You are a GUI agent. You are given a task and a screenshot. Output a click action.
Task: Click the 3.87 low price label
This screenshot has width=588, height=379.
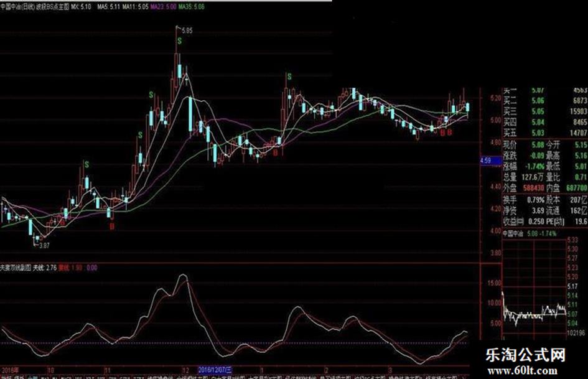click(44, 246)
